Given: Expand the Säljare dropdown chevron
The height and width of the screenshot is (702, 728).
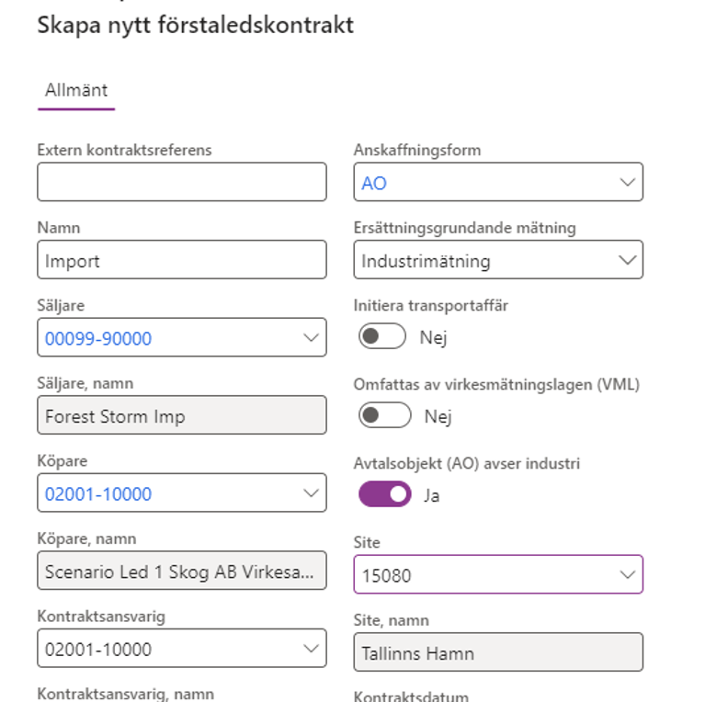Looking at the screenshot, I should pos(311,338).
